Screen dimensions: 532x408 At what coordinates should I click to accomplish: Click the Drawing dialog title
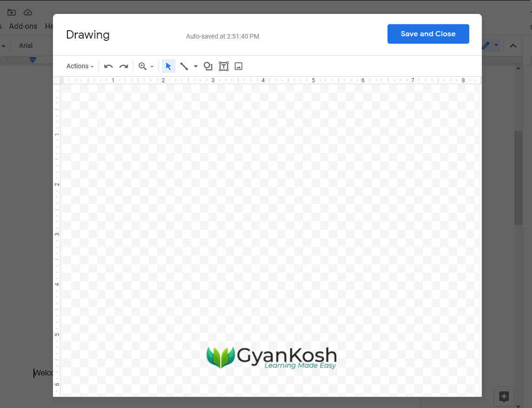(88, 35)
